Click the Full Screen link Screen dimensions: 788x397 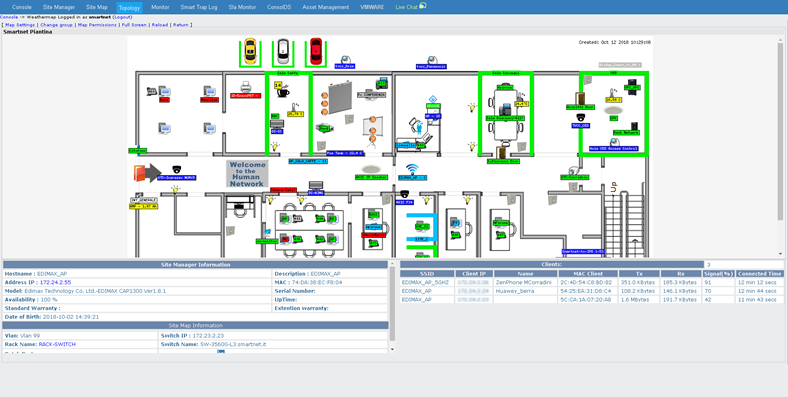[134, 25]
